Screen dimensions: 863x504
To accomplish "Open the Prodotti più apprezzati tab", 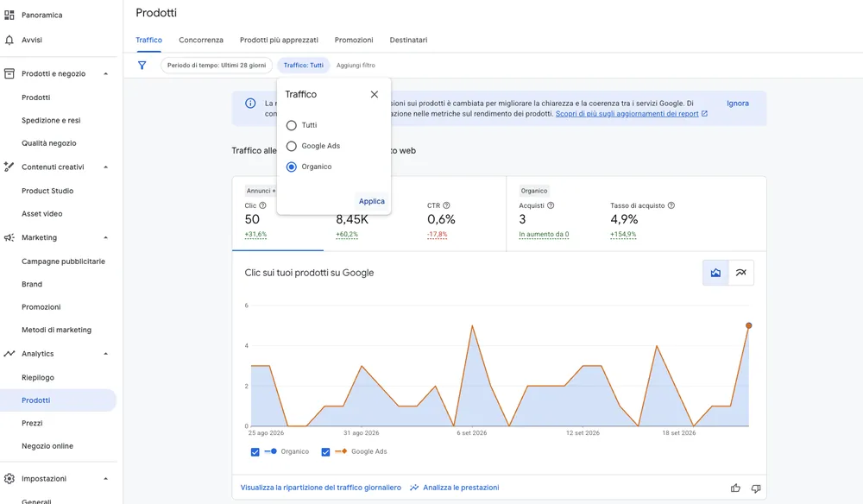I will (x=279, y=41).
